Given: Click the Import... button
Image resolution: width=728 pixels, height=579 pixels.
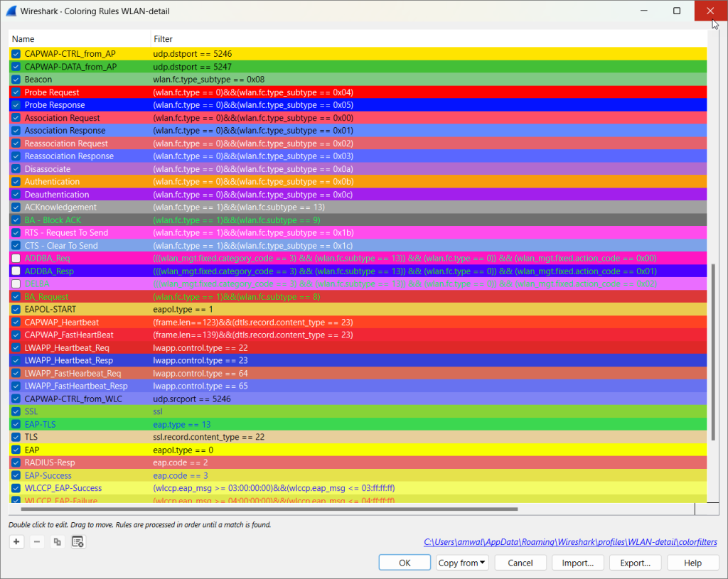Looking at the screenshot, I should [x=577, y=563].
